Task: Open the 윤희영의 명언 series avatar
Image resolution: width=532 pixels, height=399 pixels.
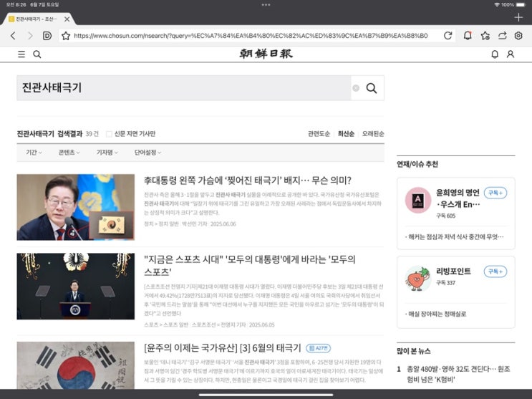Action: 418,200
